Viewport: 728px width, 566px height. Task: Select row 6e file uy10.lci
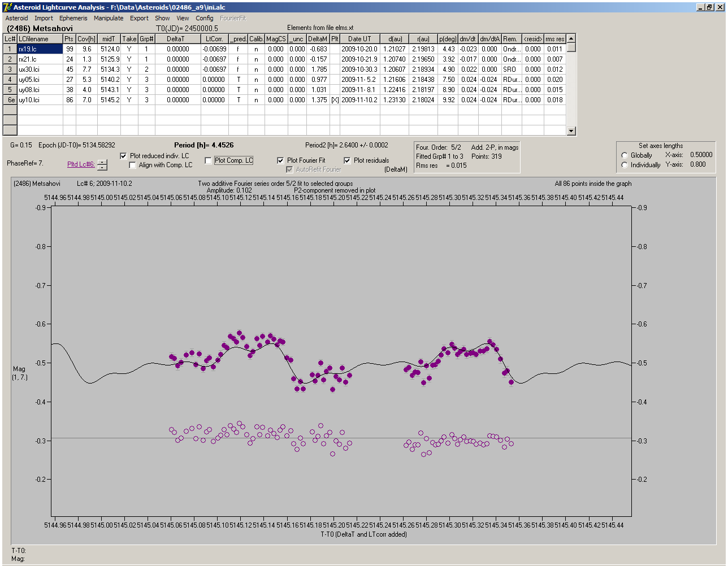coord(40,100)
